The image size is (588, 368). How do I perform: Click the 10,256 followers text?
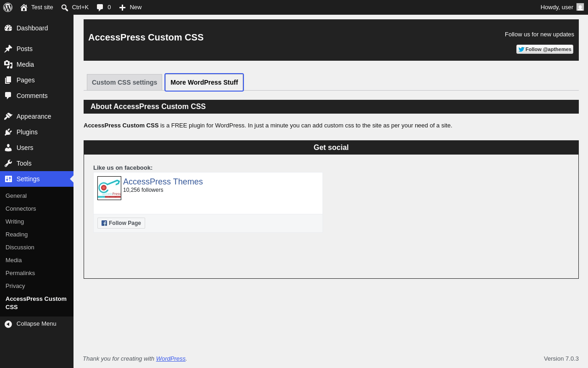143,190
